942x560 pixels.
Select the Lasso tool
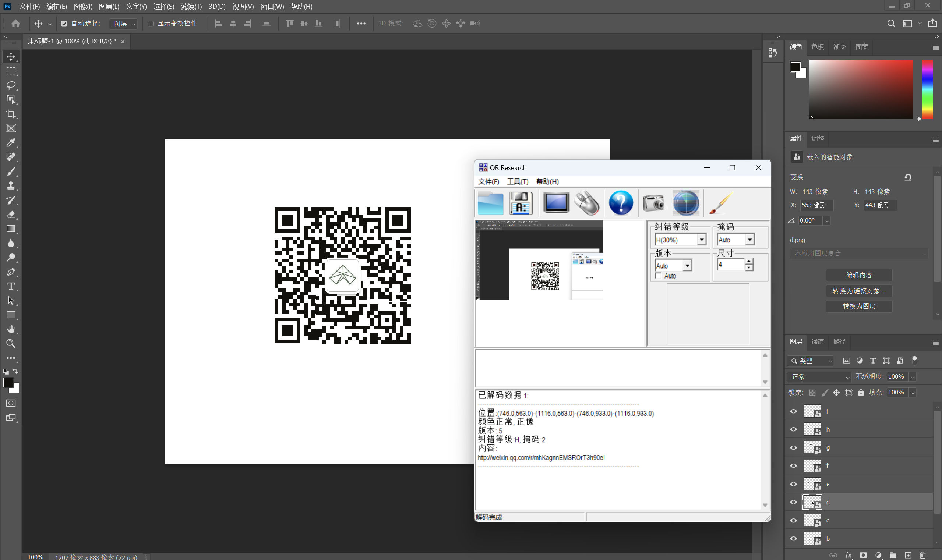11,85
